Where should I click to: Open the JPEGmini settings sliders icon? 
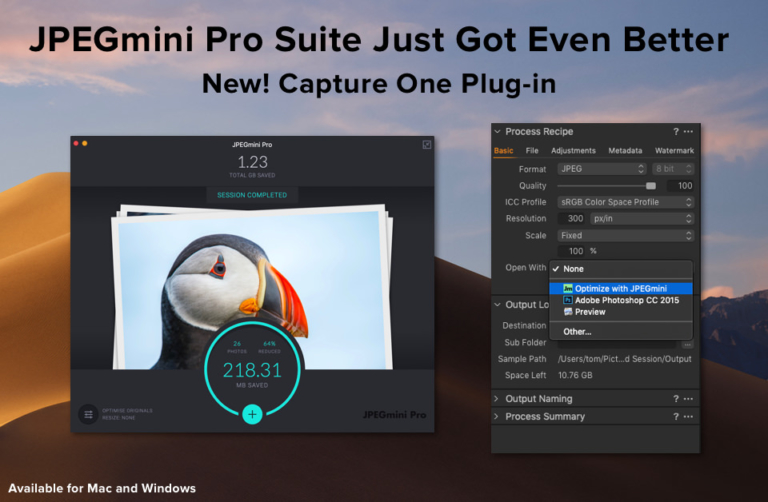[x=89, y=414]
